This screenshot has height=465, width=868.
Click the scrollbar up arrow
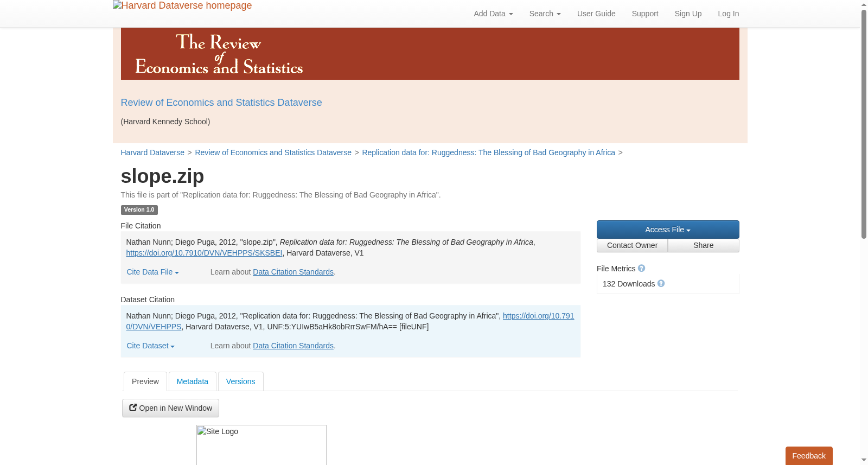click(x=864, y=4)
